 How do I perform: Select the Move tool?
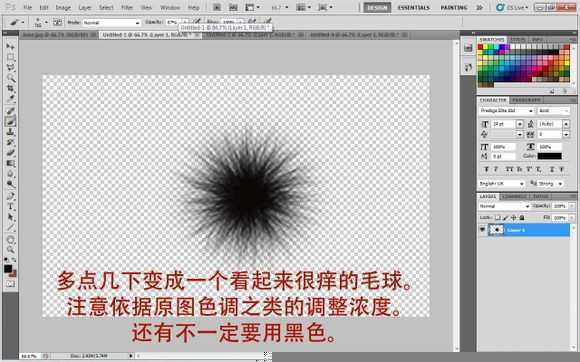click(10, 47)
